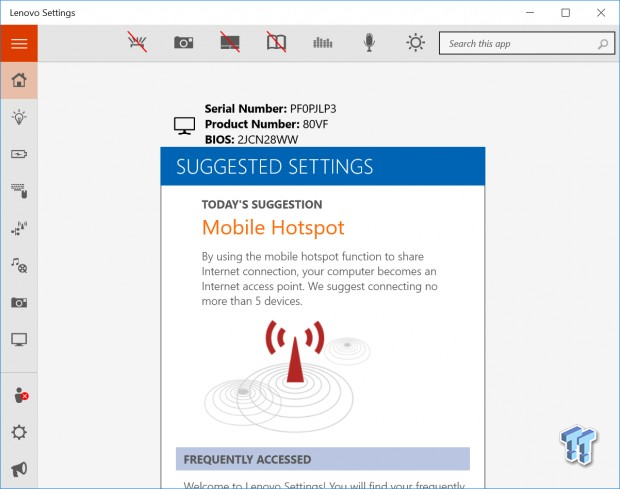Adjust brightness with the sun icon
The width and height of the screenshot is (620, 489).
point(416,42)
